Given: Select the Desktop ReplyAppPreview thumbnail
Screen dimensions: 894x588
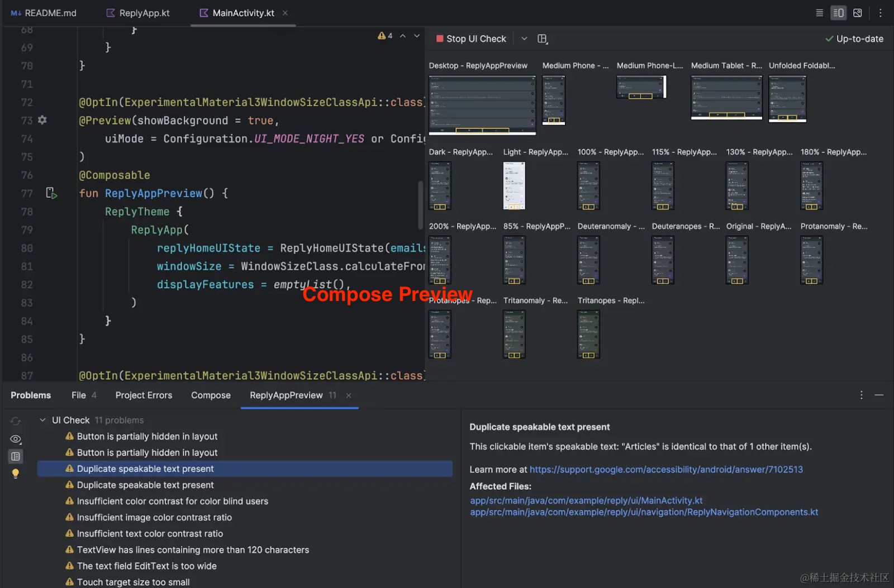Looking at the screenshot, I should coord(482,106).
